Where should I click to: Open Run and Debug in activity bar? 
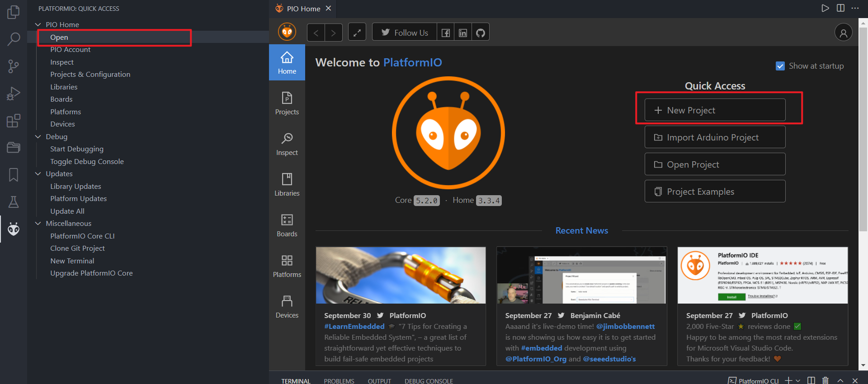pyautogui.click(x=14, y=94)
